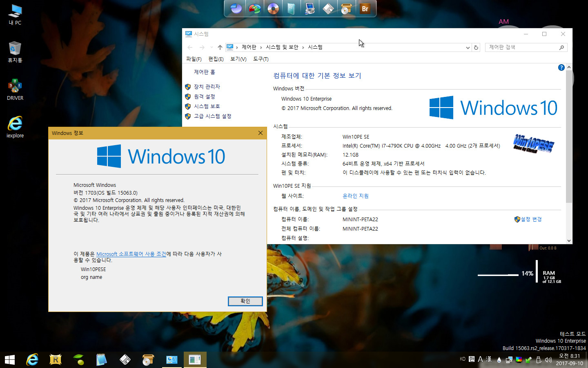The width and height of the screenshot is (588, 368).
Task: Open the CD disc icon in the top dock
Action: tap(273, 8)
